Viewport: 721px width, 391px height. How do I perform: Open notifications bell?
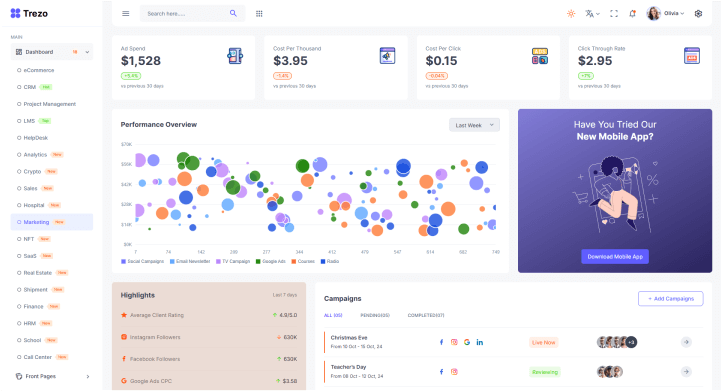[633, 13]
